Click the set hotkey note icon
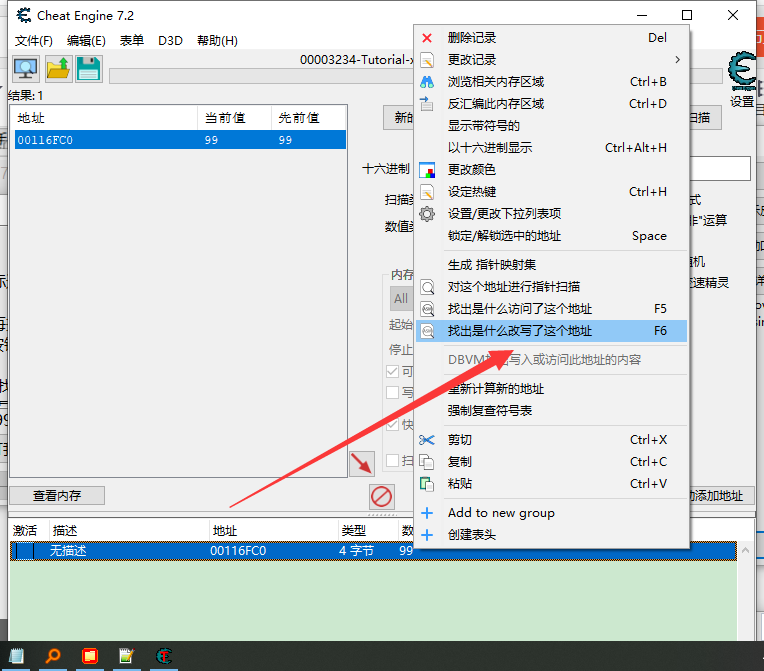 [427, 192]
